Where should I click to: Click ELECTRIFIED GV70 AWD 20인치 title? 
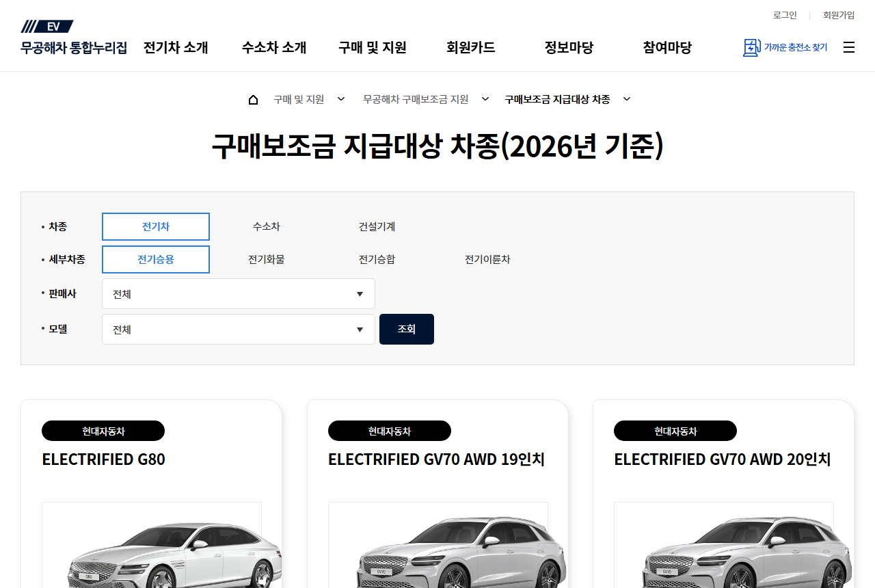pyautogui.click(x=723, y=459)
